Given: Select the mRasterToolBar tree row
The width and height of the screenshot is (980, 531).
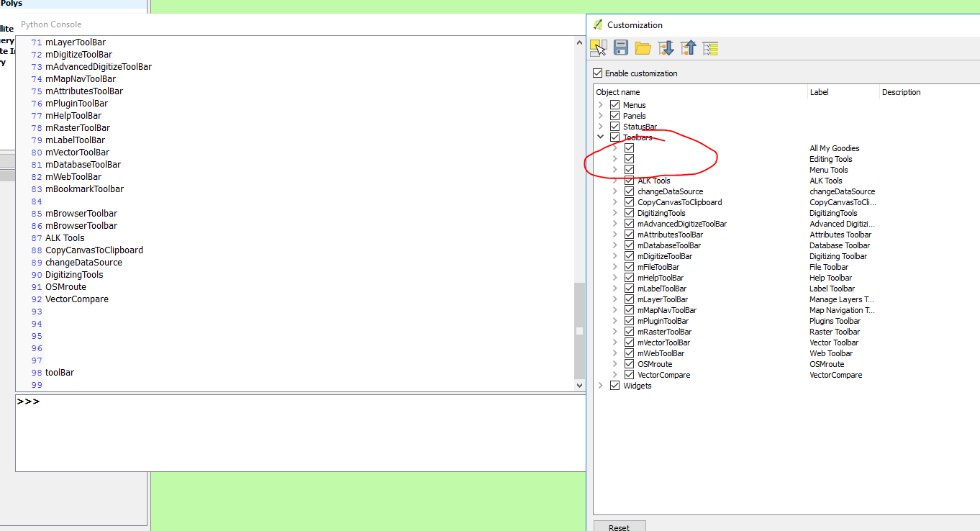Looking at the screenshot, I should pyautogui.click(x=787, y=332).
